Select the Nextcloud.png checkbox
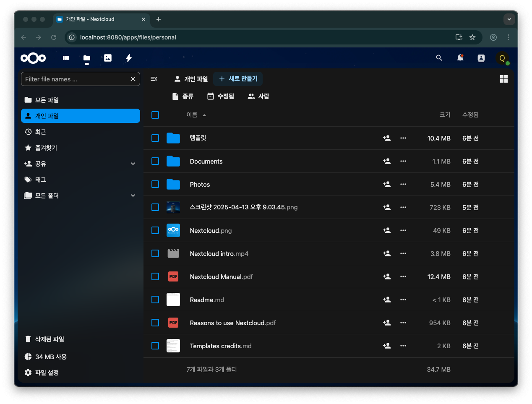Screen dimensions: 532x404 [x=155, y=230]
